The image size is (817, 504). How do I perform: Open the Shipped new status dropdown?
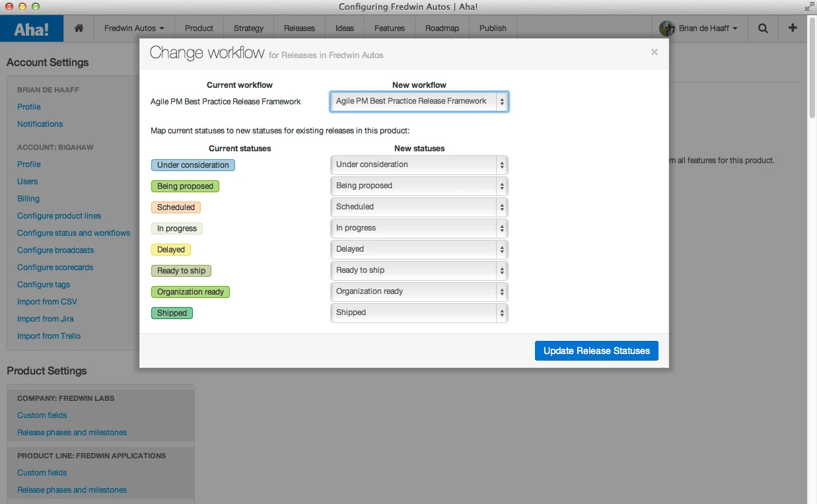coord(419,312)
